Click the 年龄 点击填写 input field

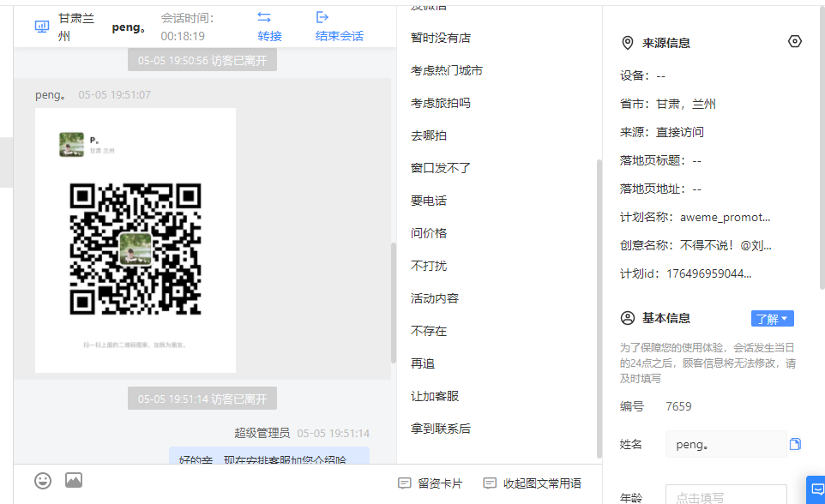(x=726, y=495)
